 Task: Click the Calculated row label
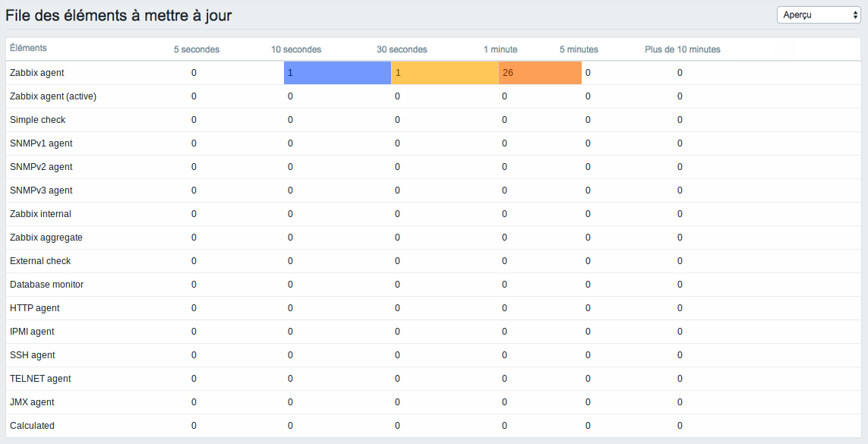pos(32,425)
